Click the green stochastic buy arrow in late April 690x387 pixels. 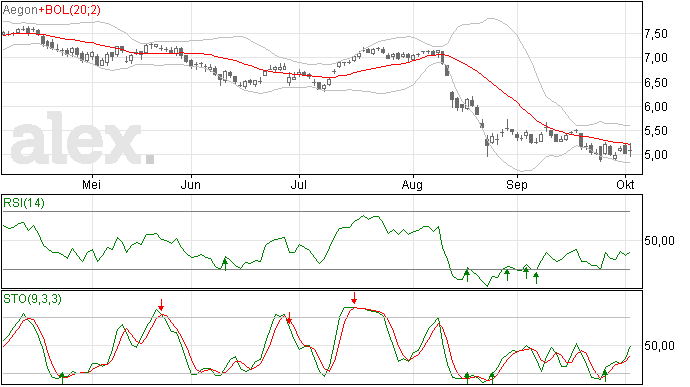(62, 378)
